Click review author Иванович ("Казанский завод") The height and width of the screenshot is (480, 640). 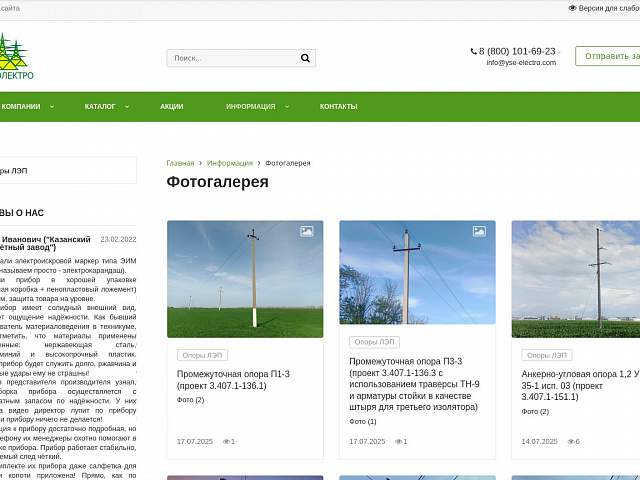click(x=45, y=243)
